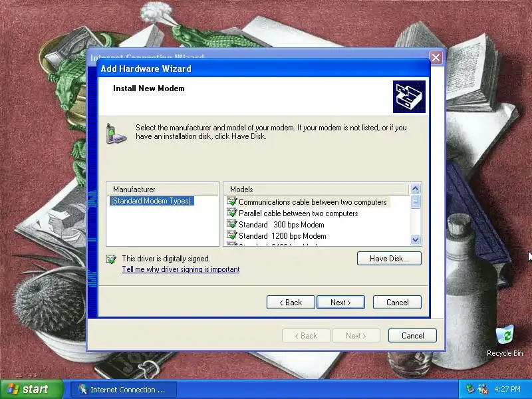Viewport: 532px width, 399px height.
Task: Cancel the Add Hardware Wizard
Action: coord(397,303)
